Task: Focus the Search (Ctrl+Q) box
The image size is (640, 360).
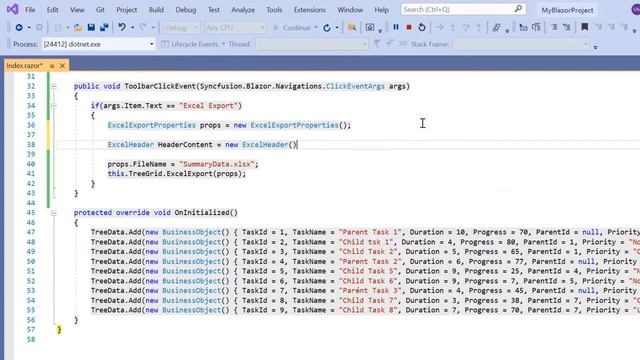Action: point(463,9)
